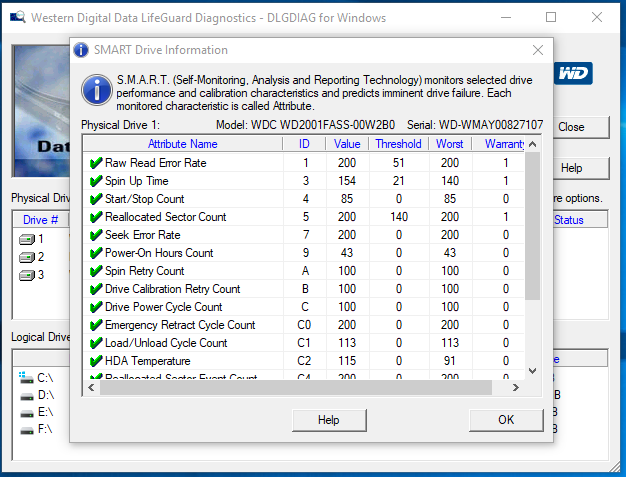
Task: Click Help button in main DLGDIAG window
Action: pos(581,168)
